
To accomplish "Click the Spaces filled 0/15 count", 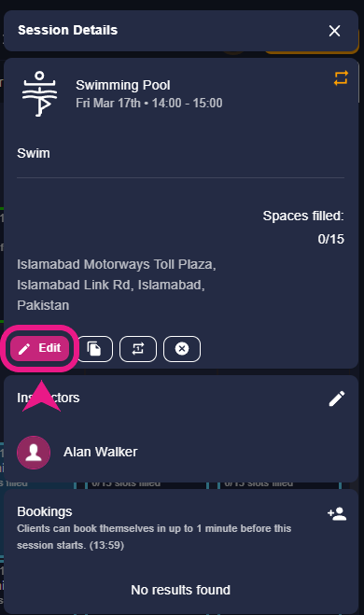I will point(330,239).
